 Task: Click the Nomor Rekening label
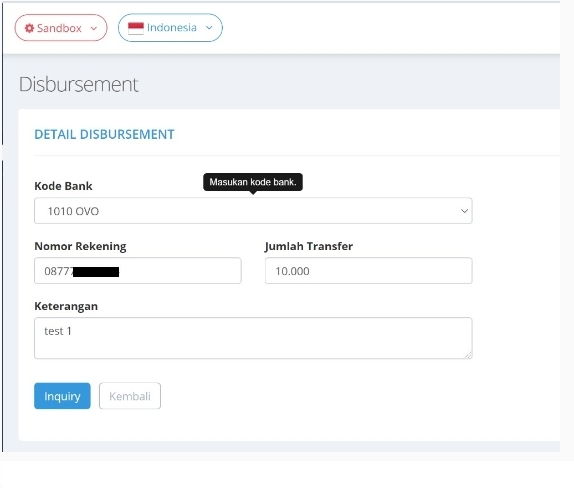[80, 246]
